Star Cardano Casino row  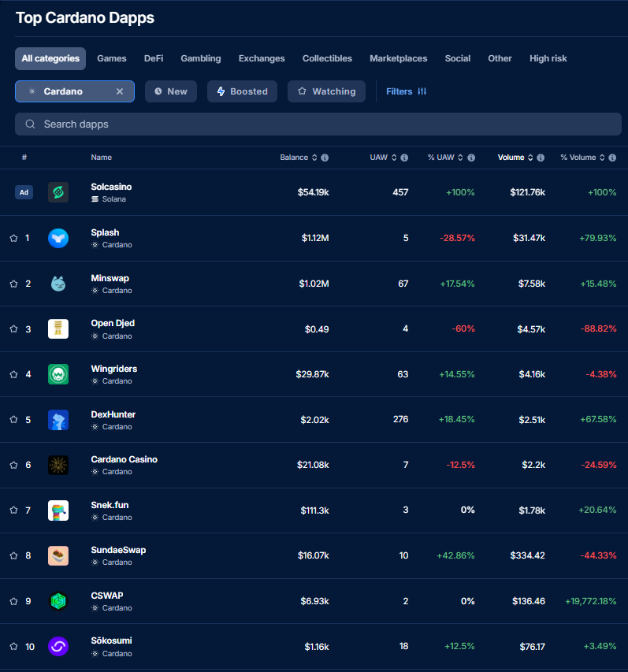tap(13, 465)
